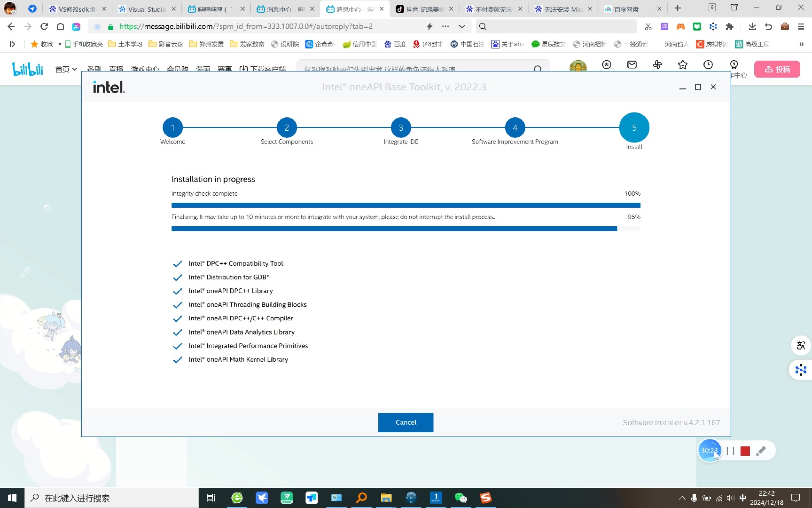
Task: Expand address bar history dropdown arrow
Action: click(462, 26)
